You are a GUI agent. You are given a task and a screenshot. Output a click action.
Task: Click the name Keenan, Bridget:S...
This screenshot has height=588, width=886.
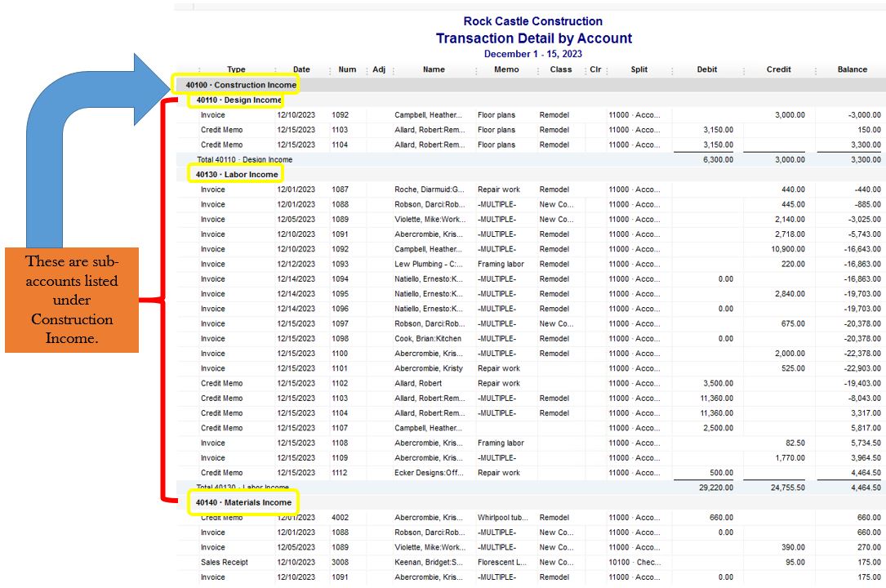tap(429, 563)
